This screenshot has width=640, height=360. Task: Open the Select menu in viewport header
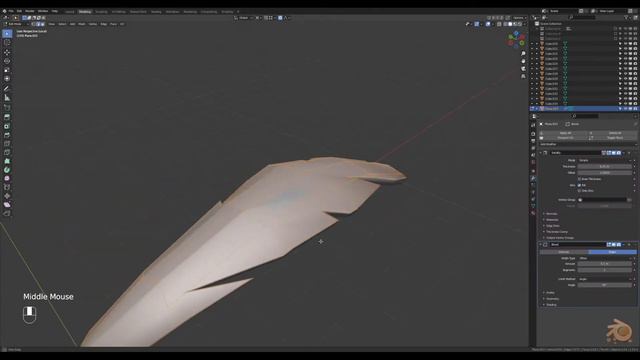(62, 24)
